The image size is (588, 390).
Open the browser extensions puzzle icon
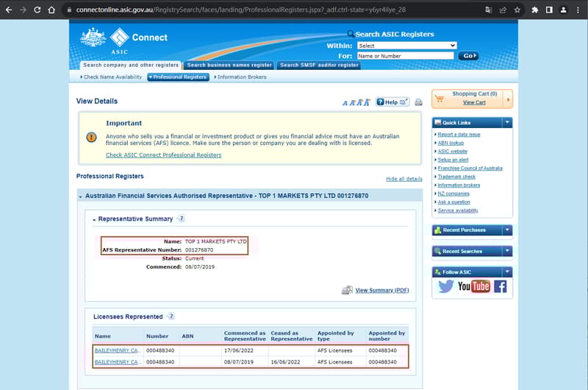coord(535,10)
